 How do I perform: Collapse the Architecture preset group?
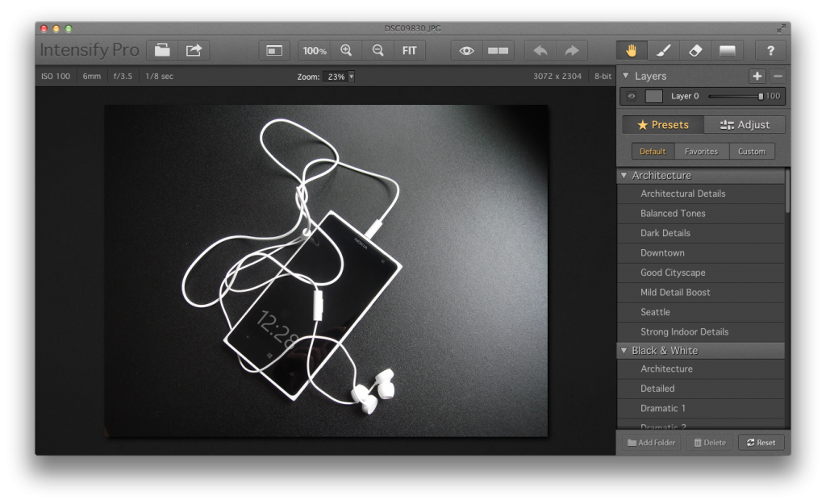(x=624, y=175)
